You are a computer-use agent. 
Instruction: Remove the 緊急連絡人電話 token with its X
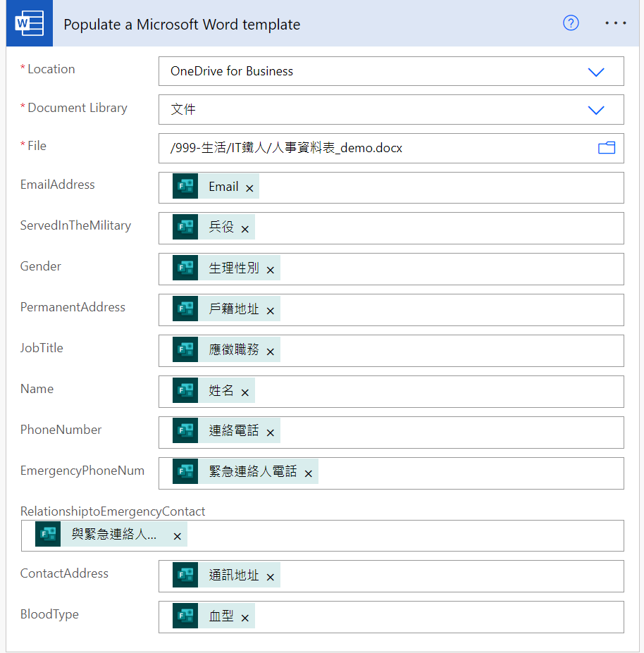tap(308, 474)
